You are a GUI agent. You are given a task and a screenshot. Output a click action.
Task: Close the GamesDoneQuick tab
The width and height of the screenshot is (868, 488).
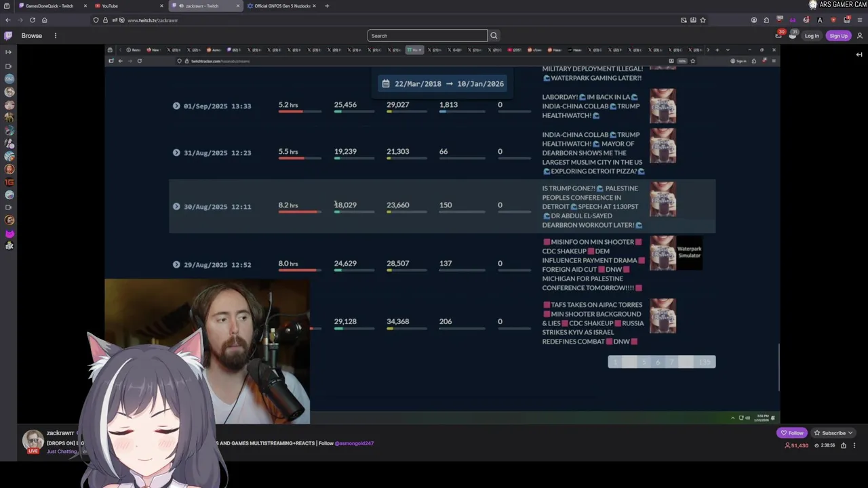click(x=85, y=6)
